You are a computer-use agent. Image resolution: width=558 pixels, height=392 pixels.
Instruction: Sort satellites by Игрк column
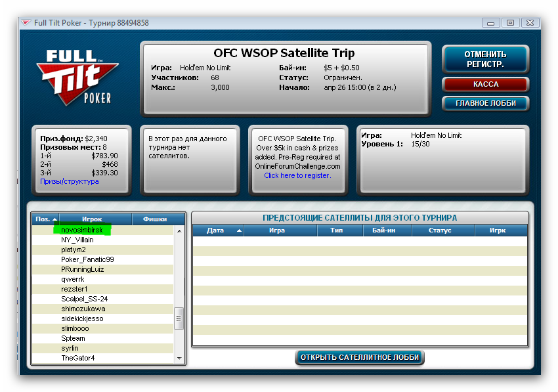(x=501, y=230)
